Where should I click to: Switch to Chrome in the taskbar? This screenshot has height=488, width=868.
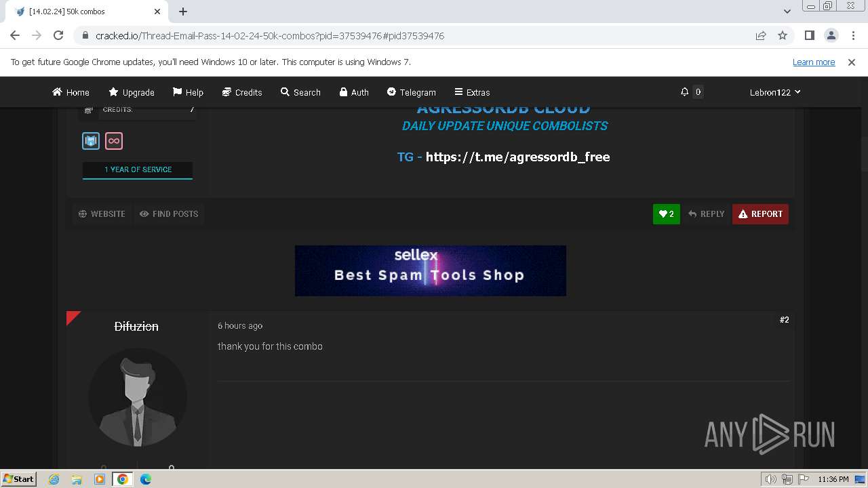tap(123, 479)
